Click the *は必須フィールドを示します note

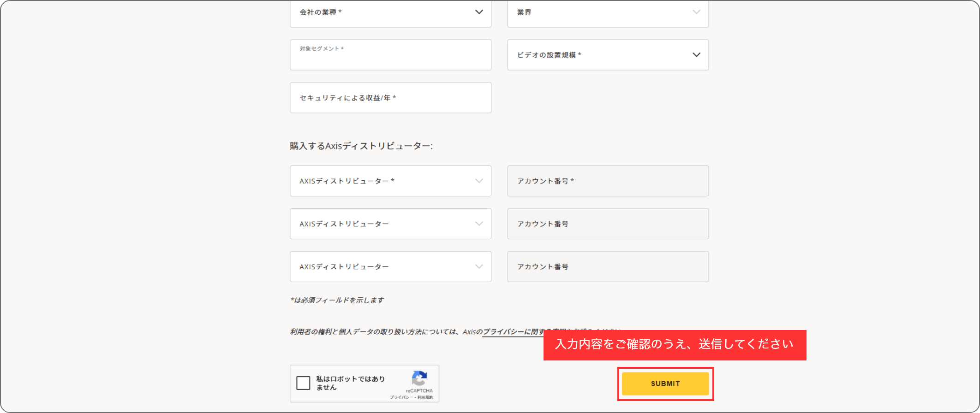click(337, 300)
